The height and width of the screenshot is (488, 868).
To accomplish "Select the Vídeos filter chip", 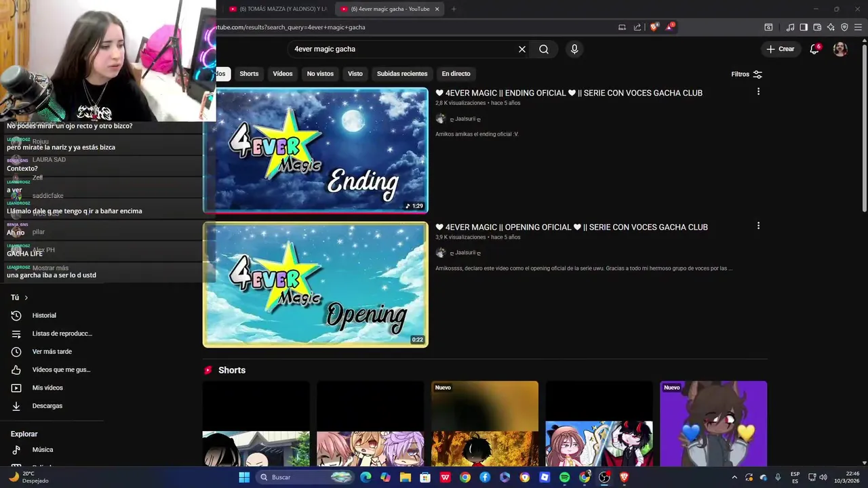I will pos(283,74).
